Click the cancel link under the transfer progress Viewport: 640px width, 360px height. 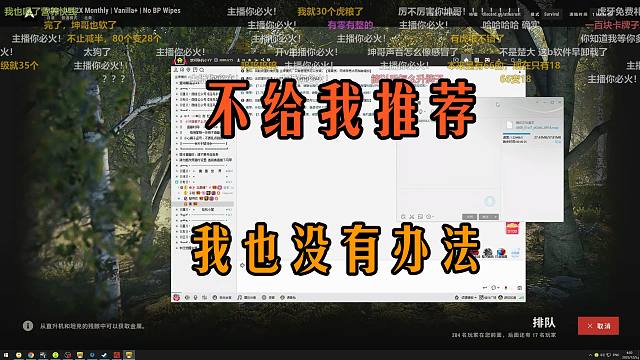(x=558, y=142)
